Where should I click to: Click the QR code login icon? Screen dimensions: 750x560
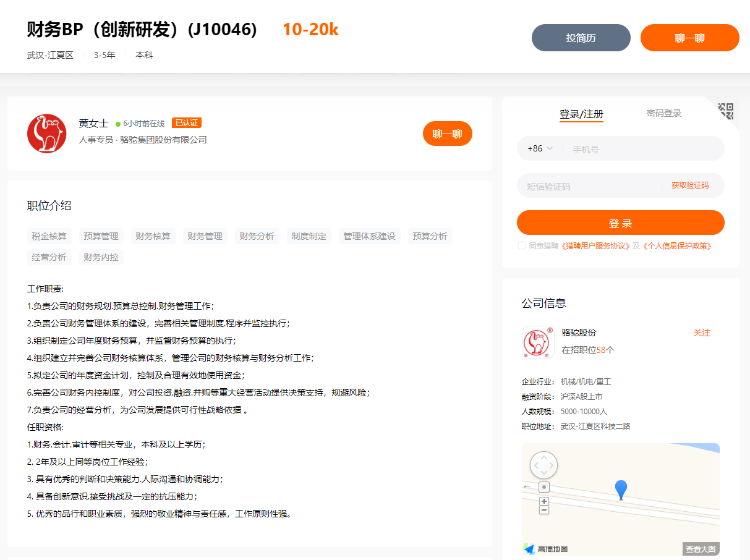[x=725, y=111]
